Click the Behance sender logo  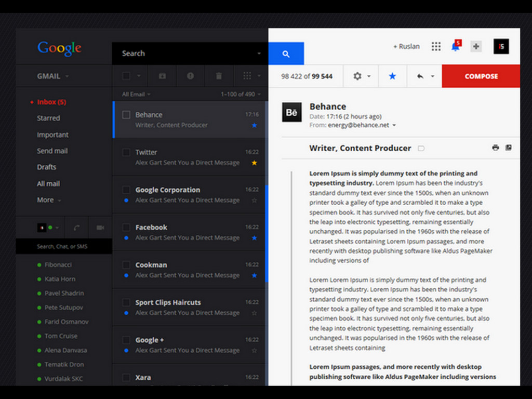point(292,112)
